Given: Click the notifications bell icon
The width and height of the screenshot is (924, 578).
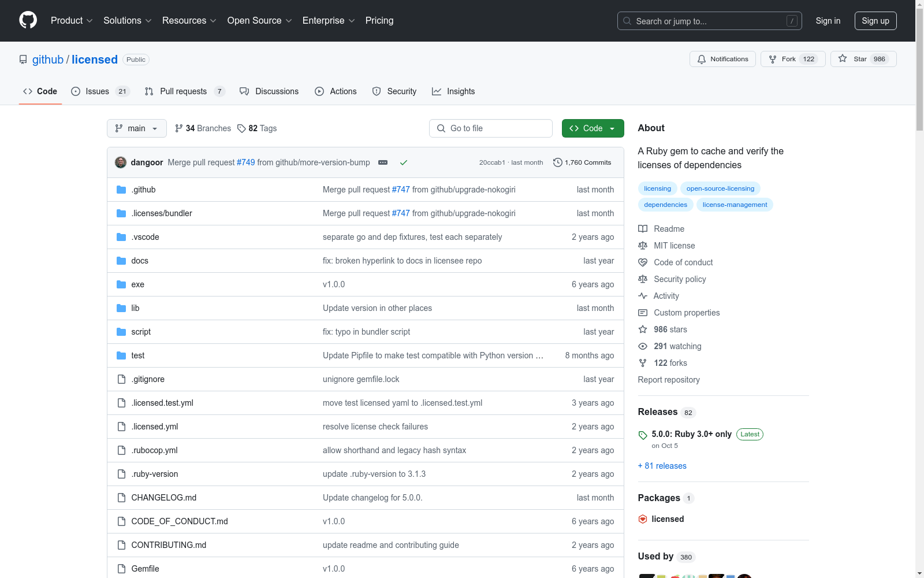Looking at the screenshot, I should point(702,59).
